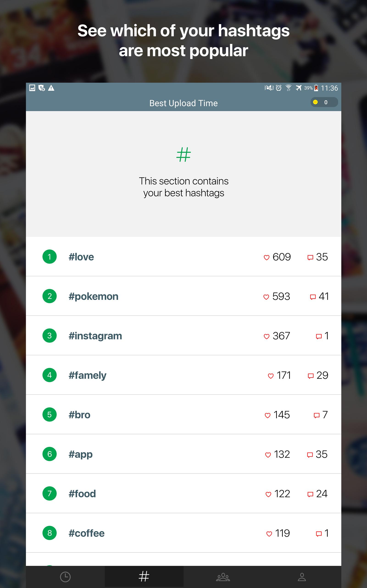Tap the comment icon next to 41
367x588 pixels.
[x=313, y=297]
